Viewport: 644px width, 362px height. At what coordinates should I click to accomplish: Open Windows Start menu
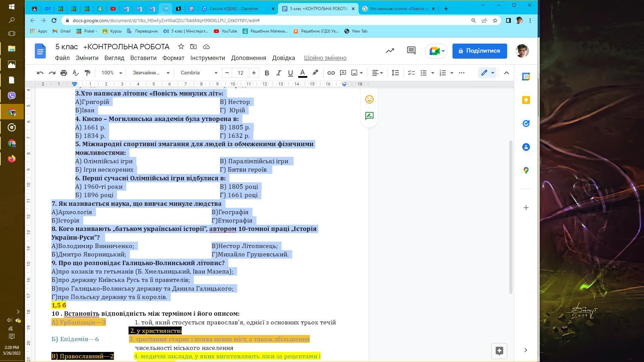pyautogui.click(x=11, y=6)
